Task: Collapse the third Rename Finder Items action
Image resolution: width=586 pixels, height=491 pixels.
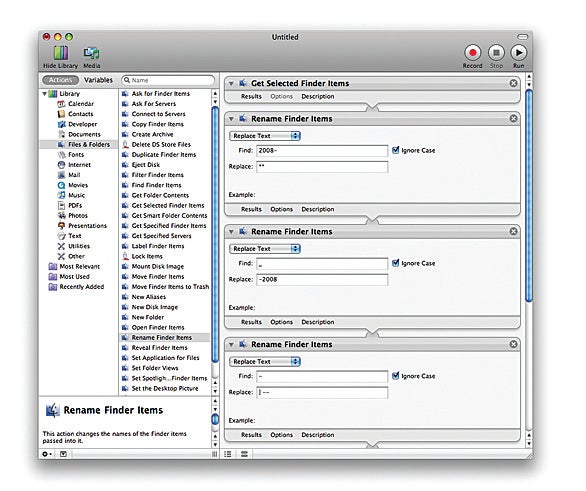Action: pyautogui.click(x=231, y=345)
